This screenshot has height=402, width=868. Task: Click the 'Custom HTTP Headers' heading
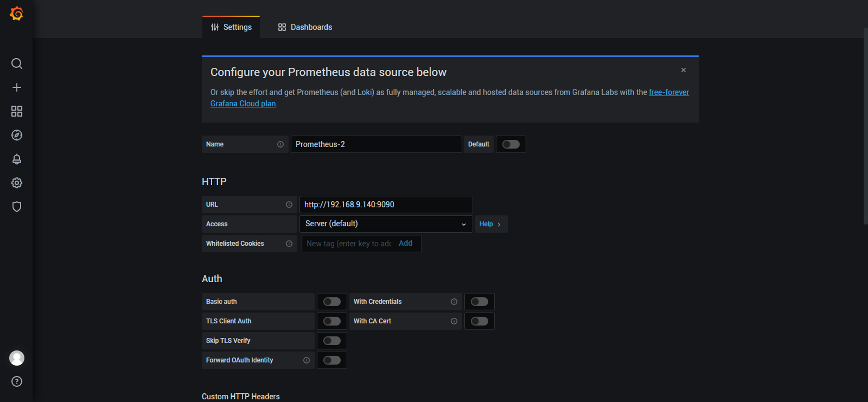coord(241,397)
